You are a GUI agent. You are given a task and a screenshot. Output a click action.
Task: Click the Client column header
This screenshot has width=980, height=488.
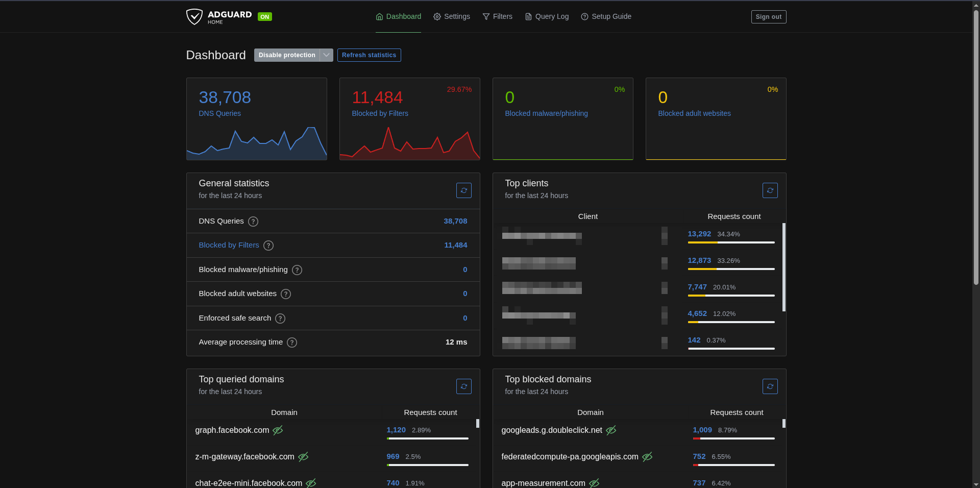click(x=587, y=216)
